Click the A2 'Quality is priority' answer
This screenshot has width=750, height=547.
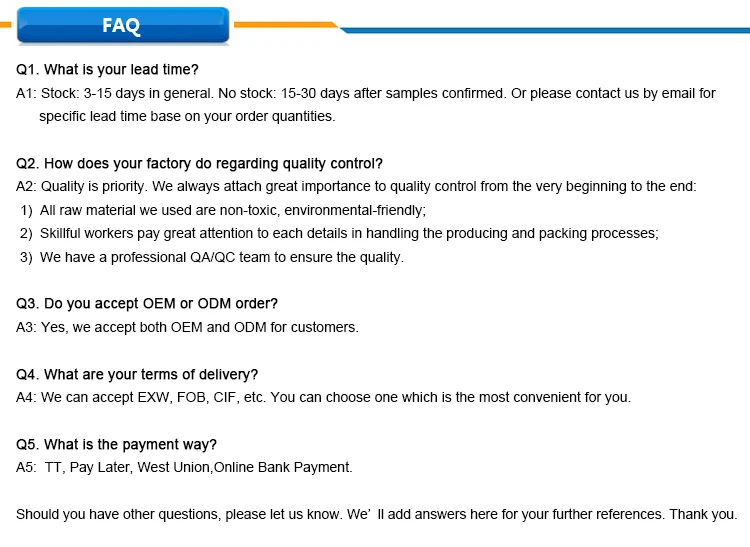coord(356,186)
